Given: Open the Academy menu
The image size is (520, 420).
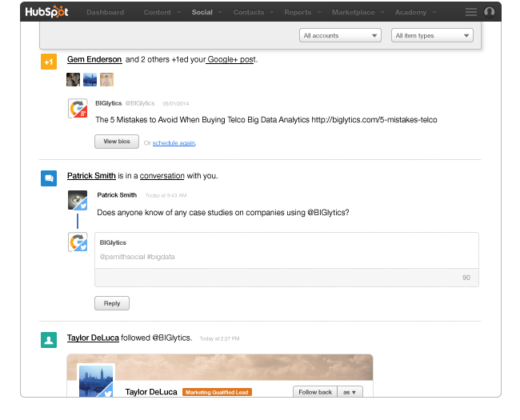Looking at the screenshot, I should pyautogui.click(x=415, y=12).
